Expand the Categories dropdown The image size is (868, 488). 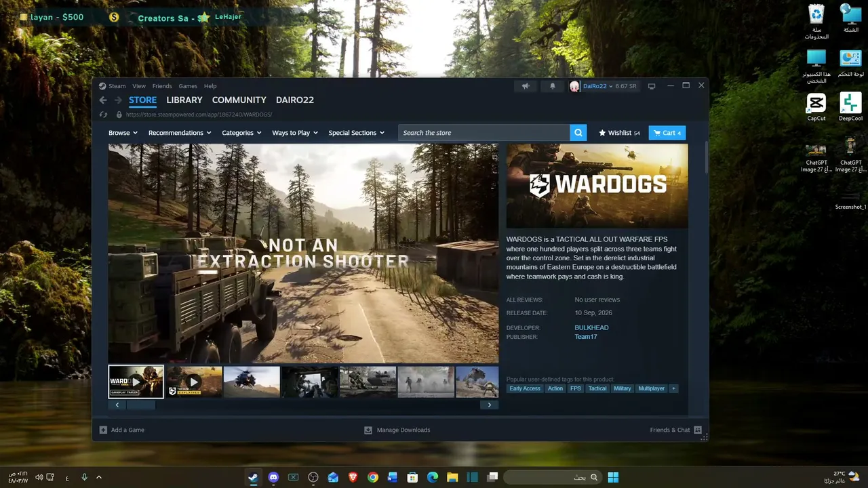[x=241, y=133]
